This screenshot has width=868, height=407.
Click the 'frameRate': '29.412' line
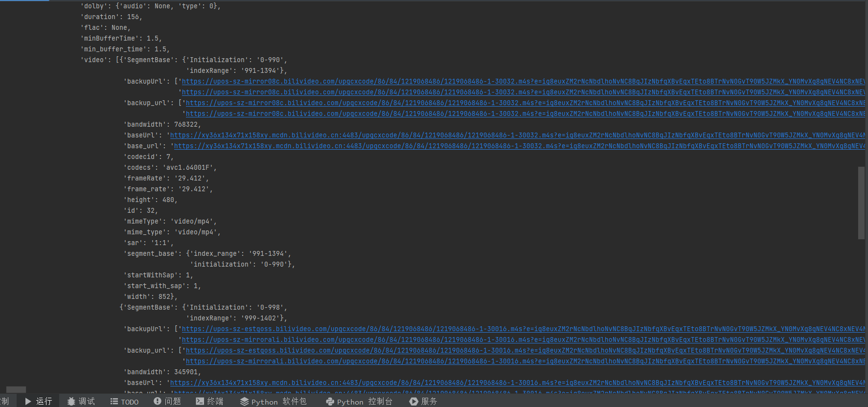166,179
